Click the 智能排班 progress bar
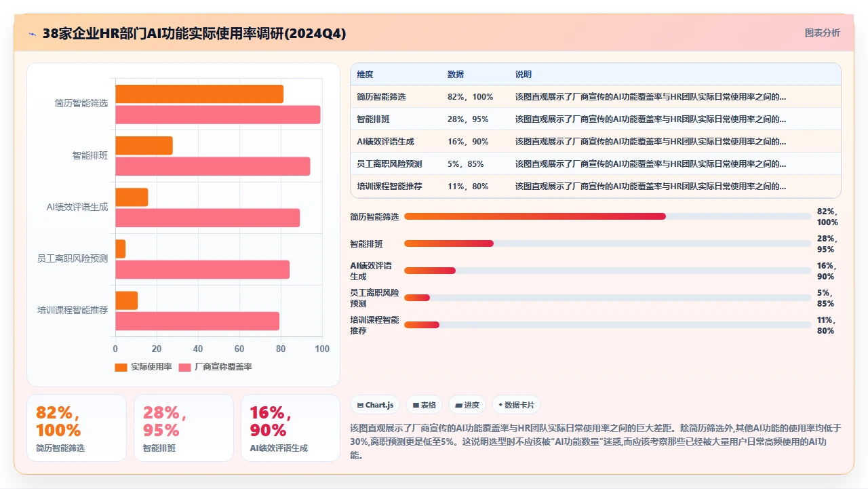The image size is (868, 489). (x=608, y=243)
